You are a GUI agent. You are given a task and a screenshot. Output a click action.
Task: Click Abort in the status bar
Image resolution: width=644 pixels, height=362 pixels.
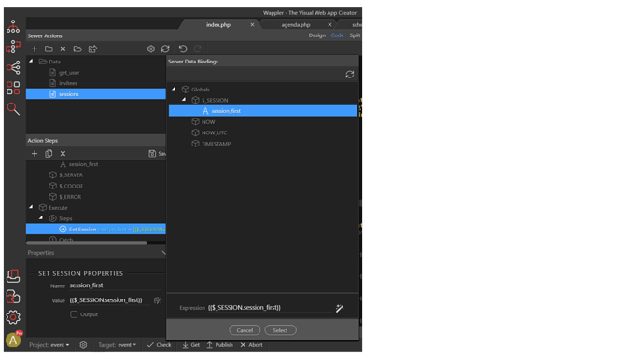[251, 345]
